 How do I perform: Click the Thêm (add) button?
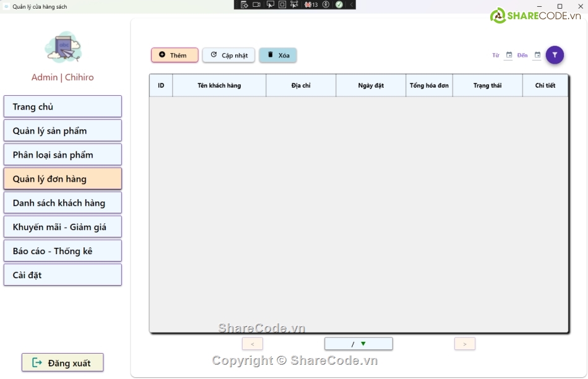coord(175,55)
